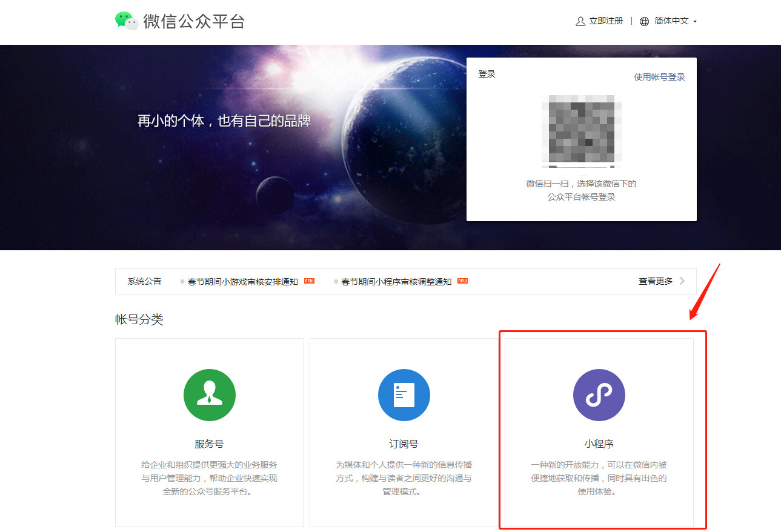Click the purple 小程序 icon
The image size is (781, 532).
point(599,395)
